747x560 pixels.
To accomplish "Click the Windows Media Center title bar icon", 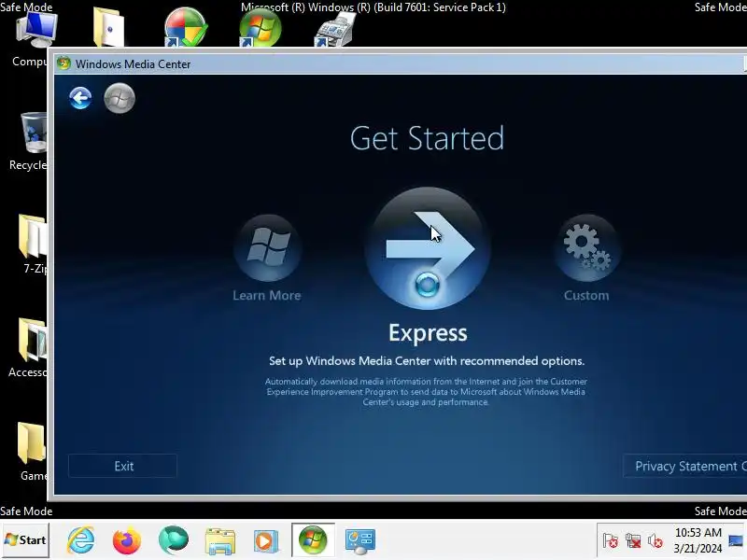I will point(63,63).
